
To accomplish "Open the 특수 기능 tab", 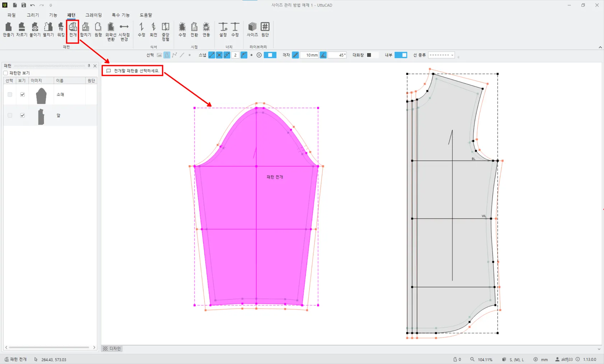I will [120, 15].
